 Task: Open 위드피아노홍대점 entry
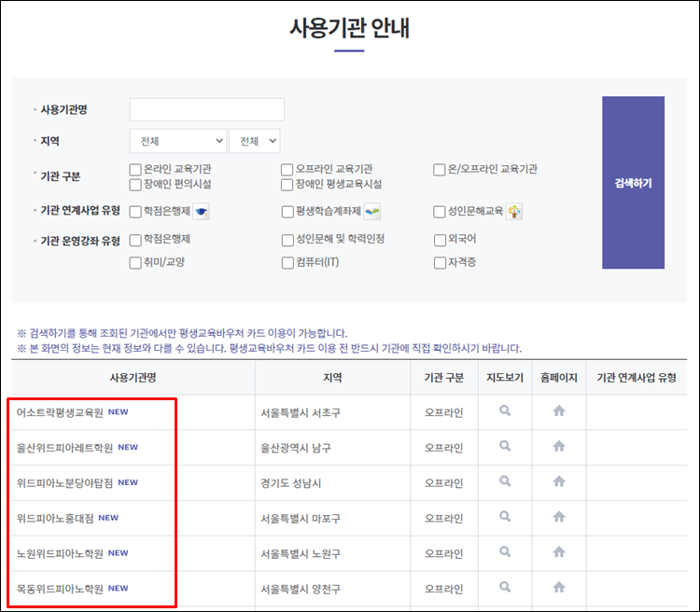(x=55, y=518)
